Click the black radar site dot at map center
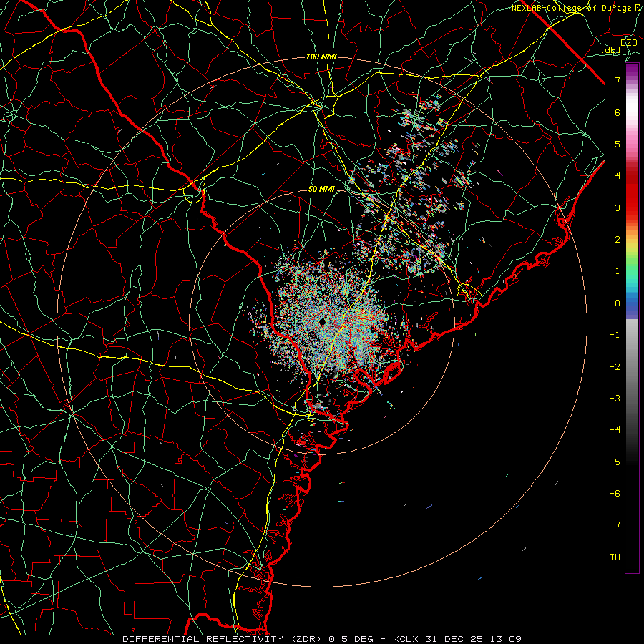This screenshot has height=644, width=644. [322, 322]
